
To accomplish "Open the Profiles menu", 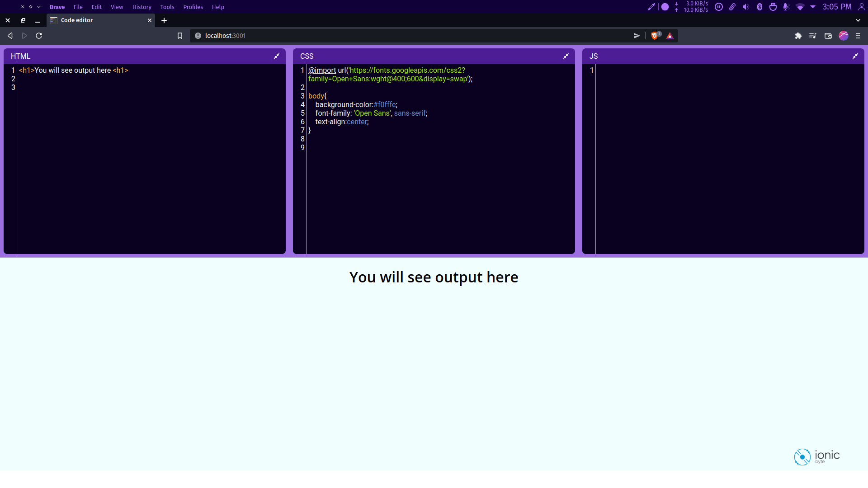I will tap(193, 7).
